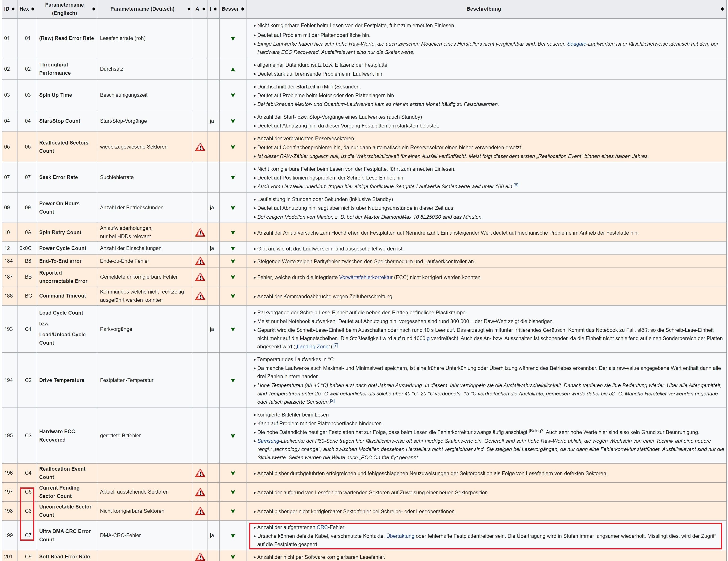The width and height of the screenshot is (728, 561).
Task: Open the Seagate link in Read Error Rate description
Action: [x=576, y=44]
